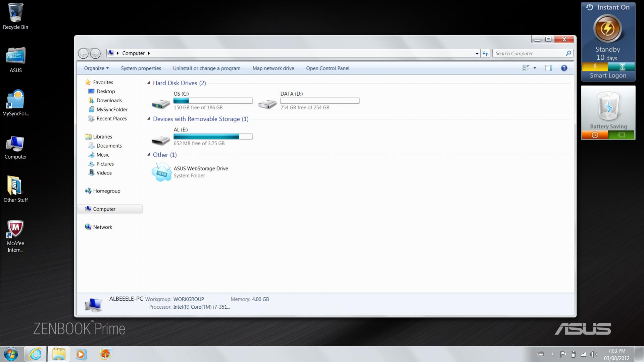Refresh the address bar location
The height and width of the screenshot is (362, 644).
click(x=485, y=53)
